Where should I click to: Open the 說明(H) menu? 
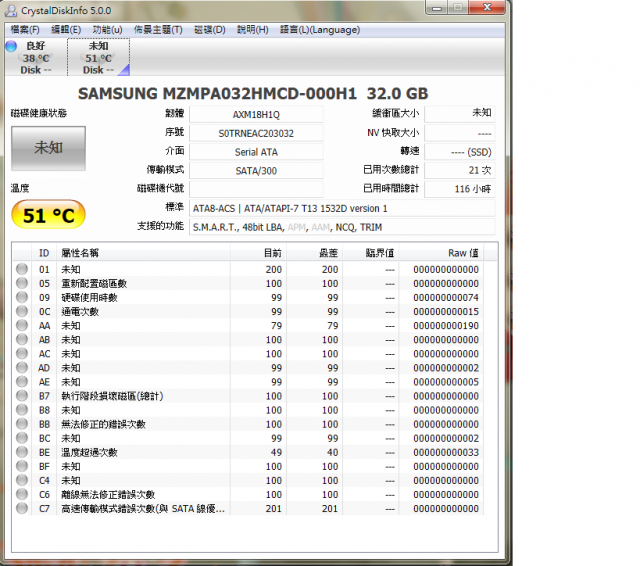tap(253, 30)
